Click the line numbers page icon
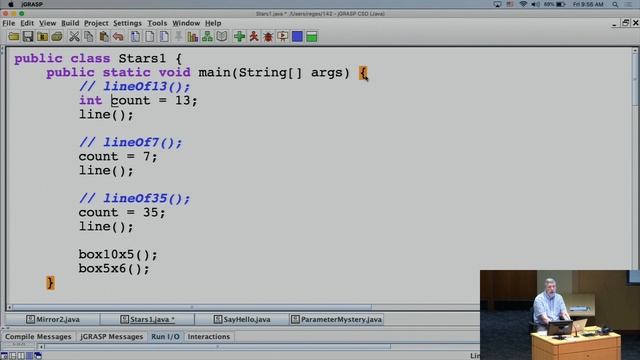640x360 pixels. pos(164,37)
